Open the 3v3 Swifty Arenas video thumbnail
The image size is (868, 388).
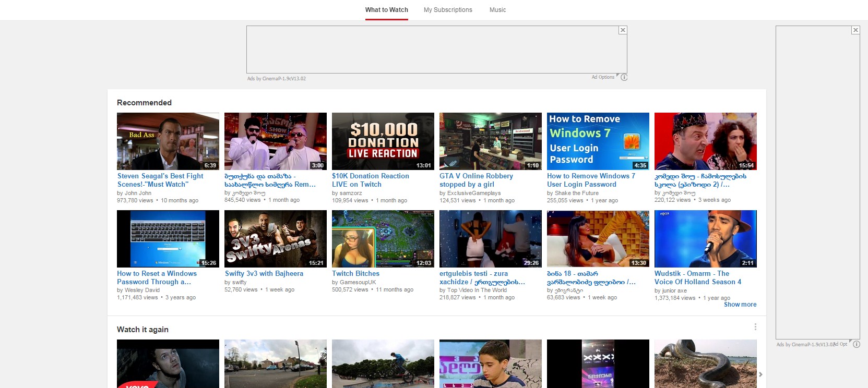275,238
